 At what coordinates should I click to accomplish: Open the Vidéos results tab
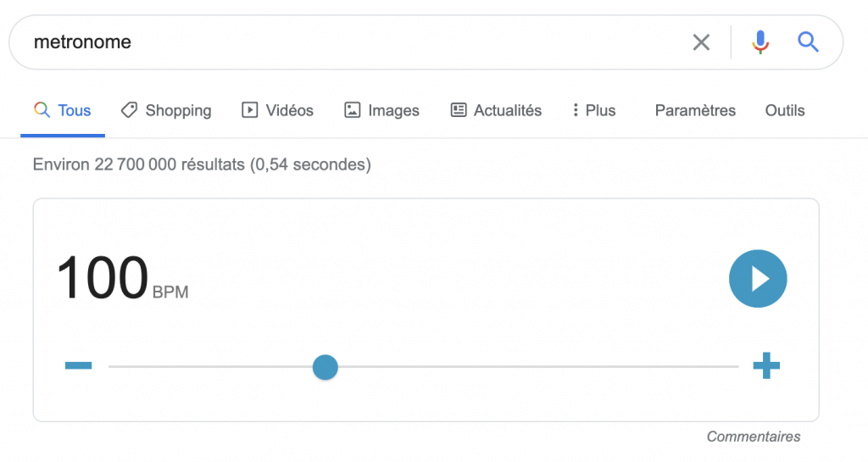278,110
